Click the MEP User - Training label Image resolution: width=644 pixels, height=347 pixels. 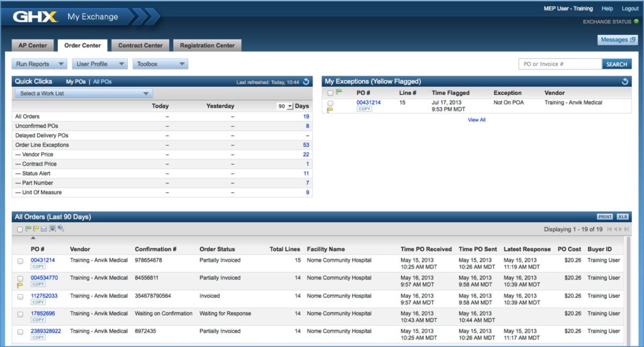point(568,9)
